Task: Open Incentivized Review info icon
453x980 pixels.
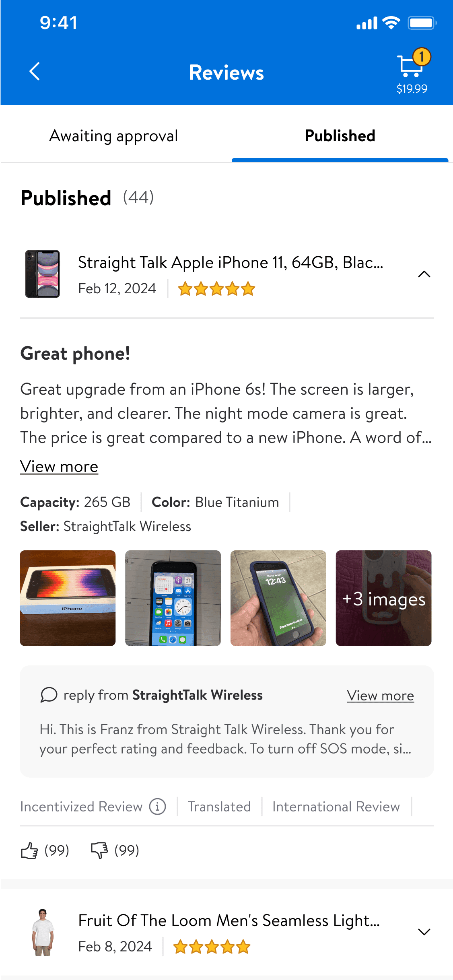Action: (158, 807)
